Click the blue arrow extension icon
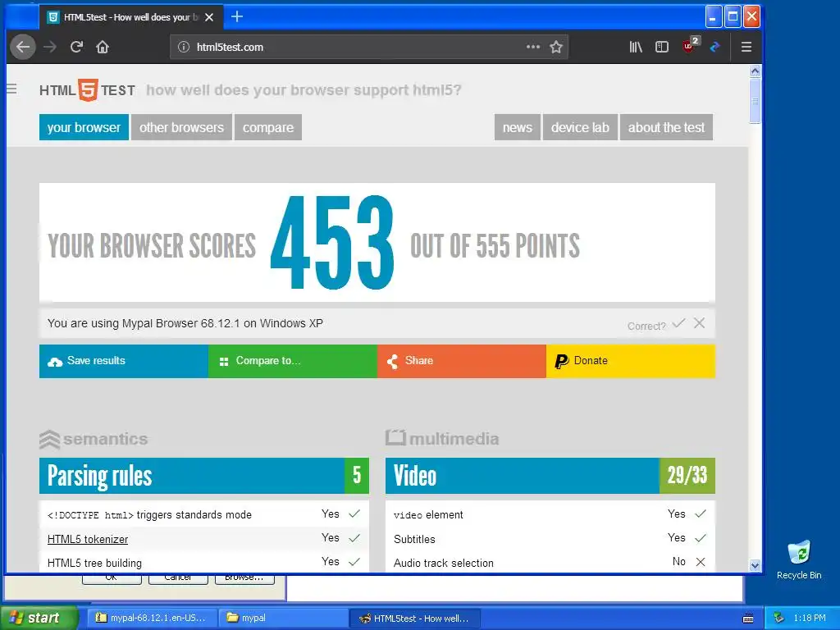Screen dimensions: 840x630 [x=714, y=47]
